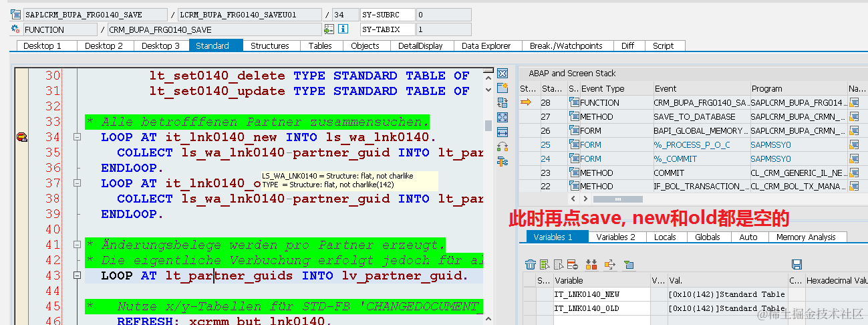The height and width of the screenshot is (325, 868).
Task: Switch to the Desktop 3 tab
Action: (x=160, y=45)
